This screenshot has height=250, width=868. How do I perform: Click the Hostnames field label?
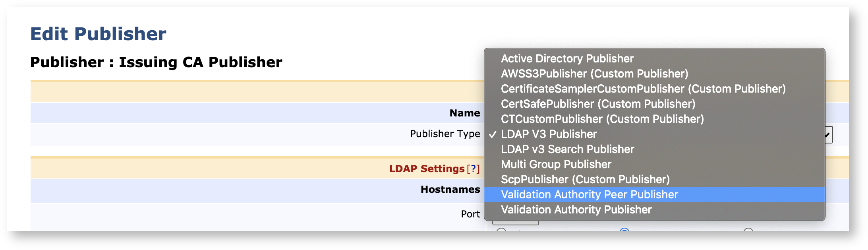450,190
